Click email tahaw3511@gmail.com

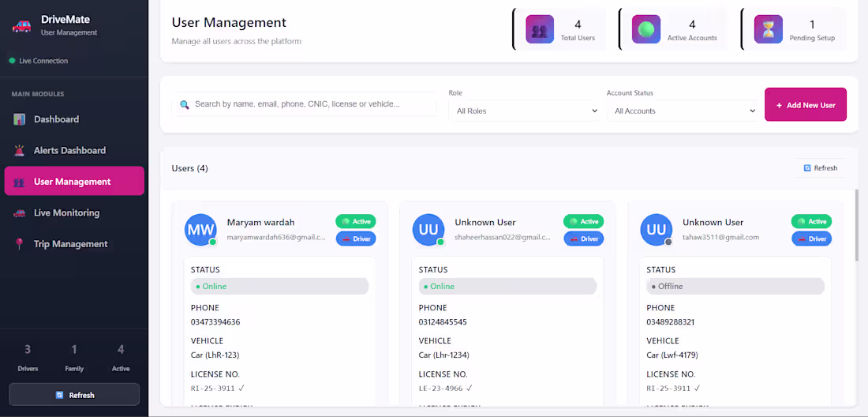[x=720, y=237]
